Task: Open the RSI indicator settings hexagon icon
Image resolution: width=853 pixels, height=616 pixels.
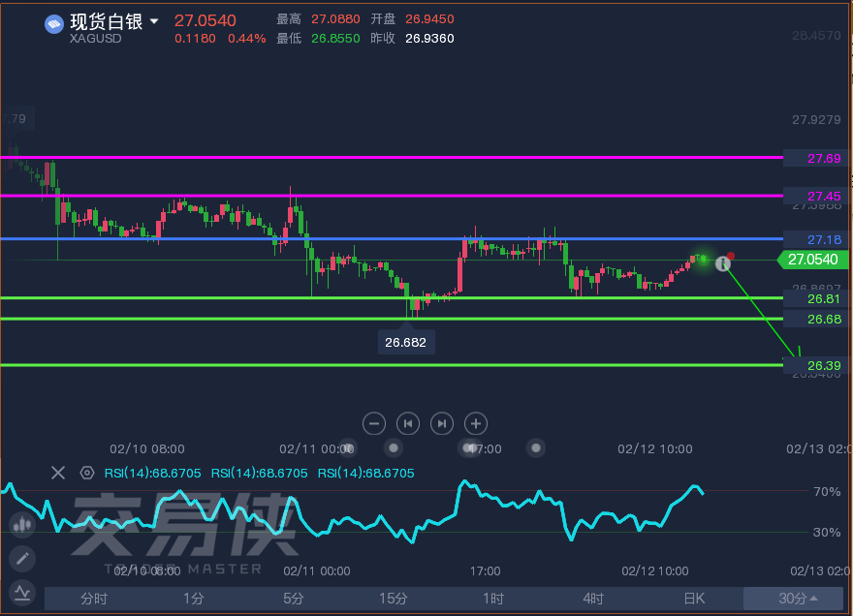Action: coord(87,473)
